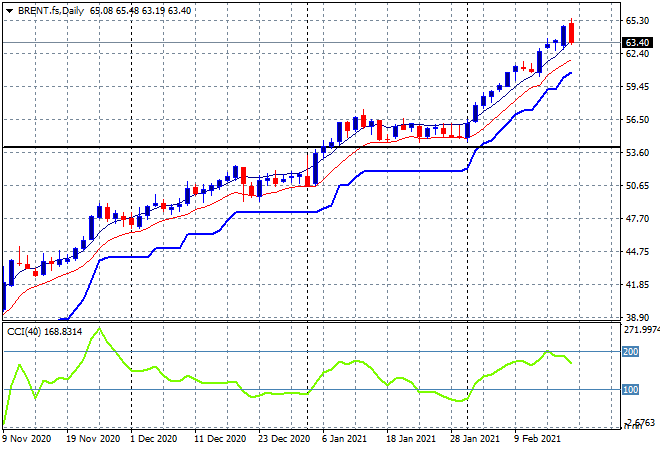Select the 9 Feb 2021 date label
This screenshot has width=660, height=450.
coord(538,439)
